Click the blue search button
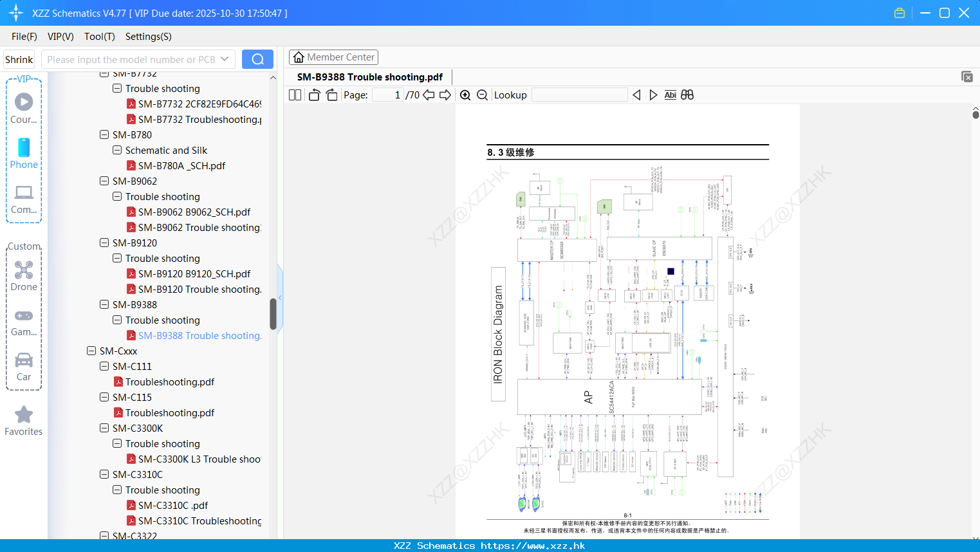This screenshot has height=552, width=980. (257, 59)
